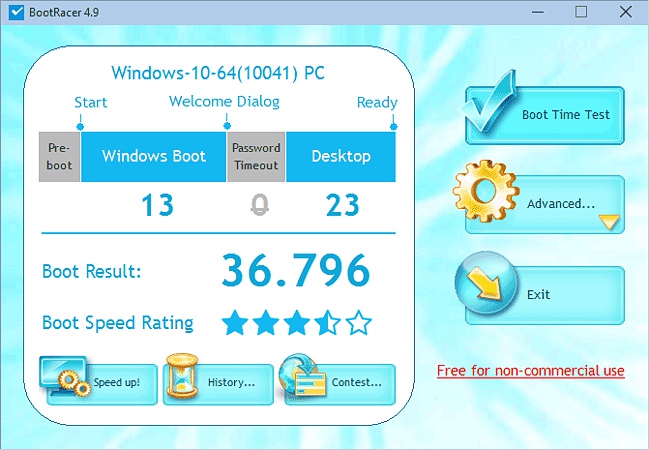Click the Pre-boot gray segment

point(59,156)
